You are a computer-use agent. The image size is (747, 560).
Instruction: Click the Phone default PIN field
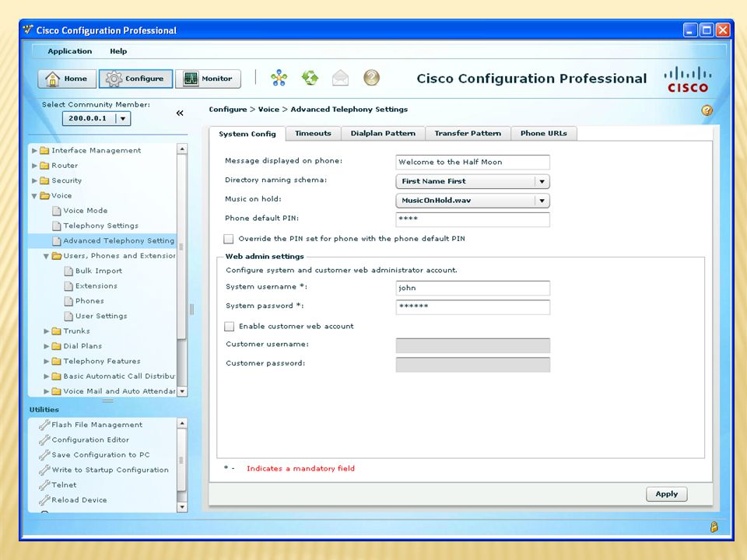472,219
